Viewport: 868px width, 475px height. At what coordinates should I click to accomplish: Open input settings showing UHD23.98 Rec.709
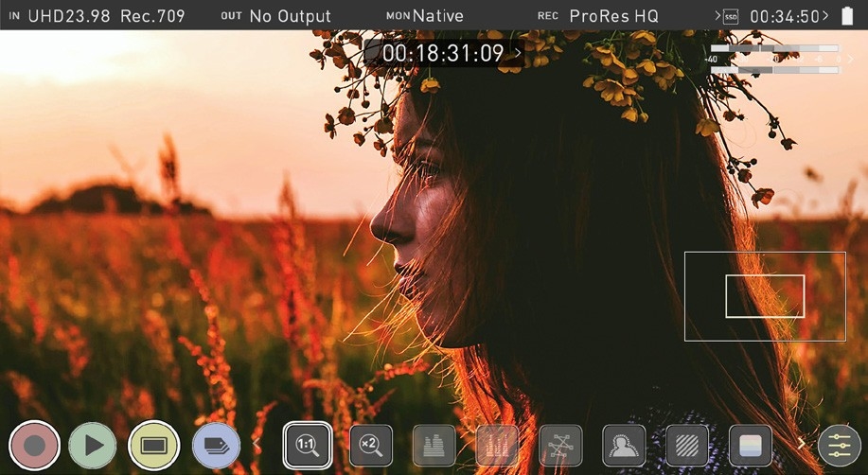pyautogui.click(x=97, y=16)
